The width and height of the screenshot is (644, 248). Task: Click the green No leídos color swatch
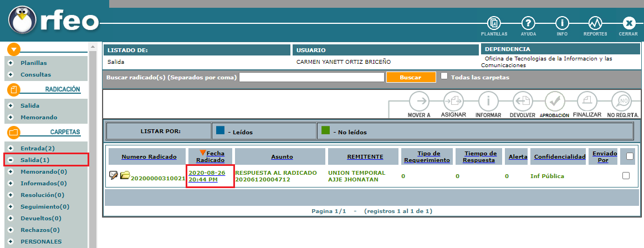[325, 130]
